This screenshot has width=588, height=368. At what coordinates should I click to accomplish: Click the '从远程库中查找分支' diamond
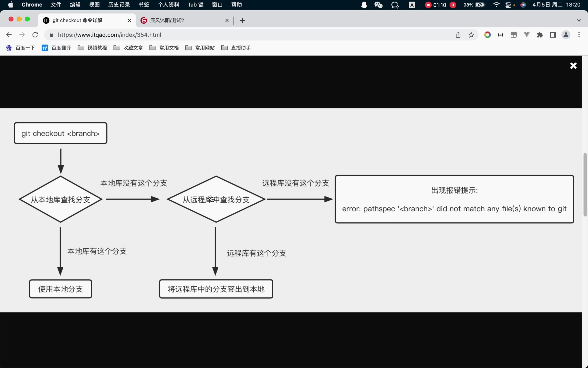click(216, 199)
